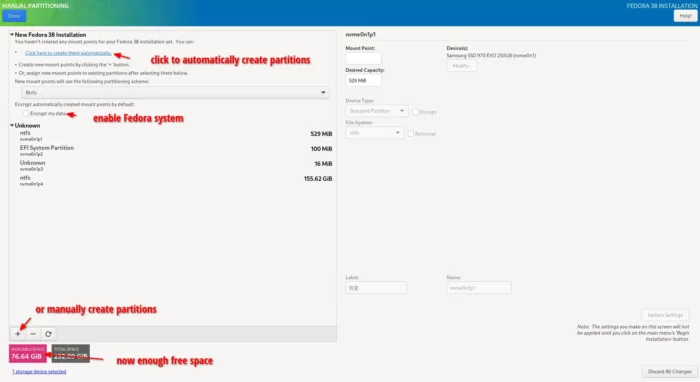The width and height of the screenshot is (700, 382).
Task: Open the ntfs File System dropdown
Action: click(374, 133)
